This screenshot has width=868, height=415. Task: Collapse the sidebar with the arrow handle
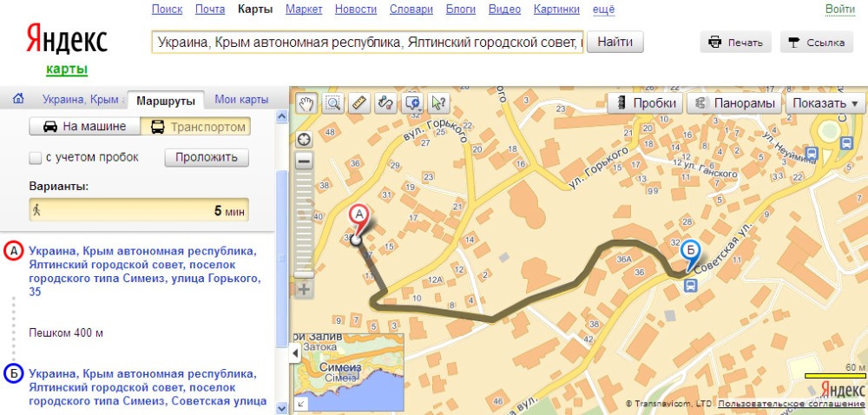pyautogui.click(x=295, y=352)
